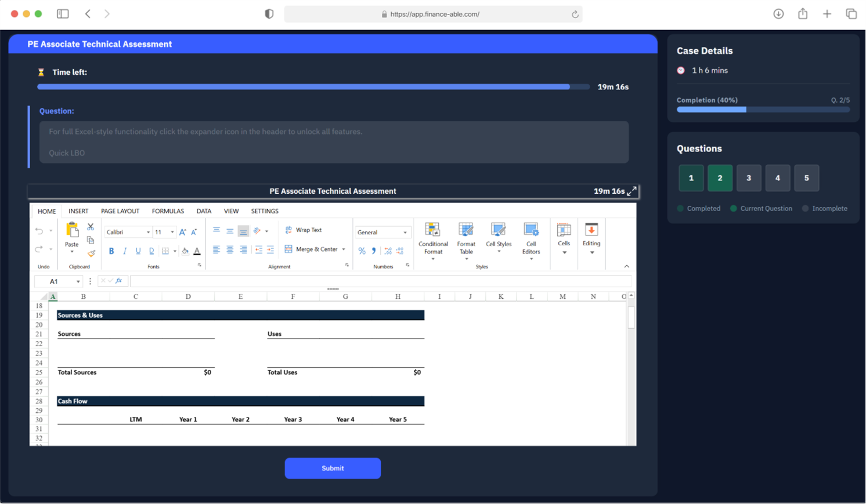Image resolution: width=866 pixels, height=504 pixels.
Task: Switch to the PAGE LAYOUT ribbon tab
Action: tap(120, 211)
